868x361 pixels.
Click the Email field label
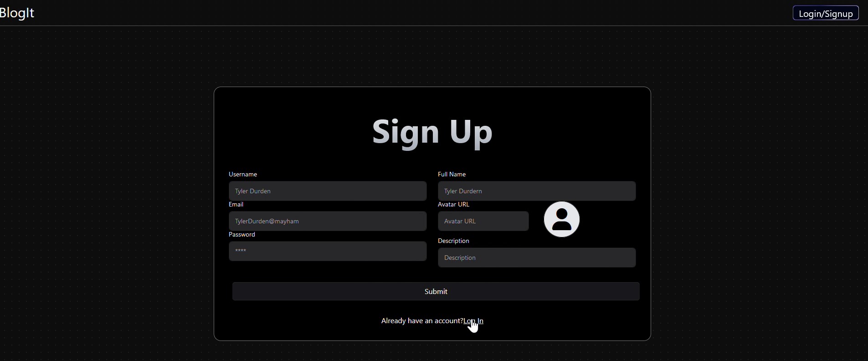(236, 204)
